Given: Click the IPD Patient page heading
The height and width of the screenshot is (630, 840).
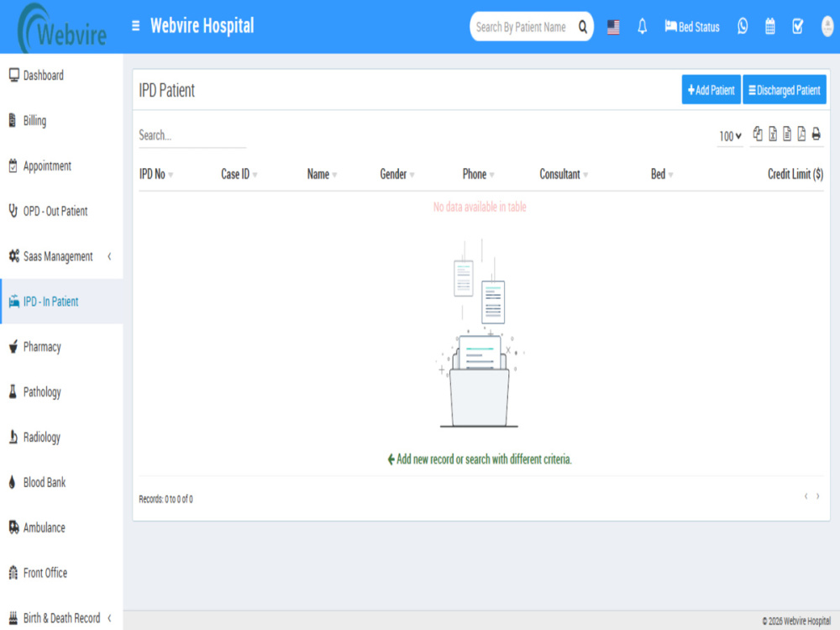Looking at the screenshot, I should [166, 90].
